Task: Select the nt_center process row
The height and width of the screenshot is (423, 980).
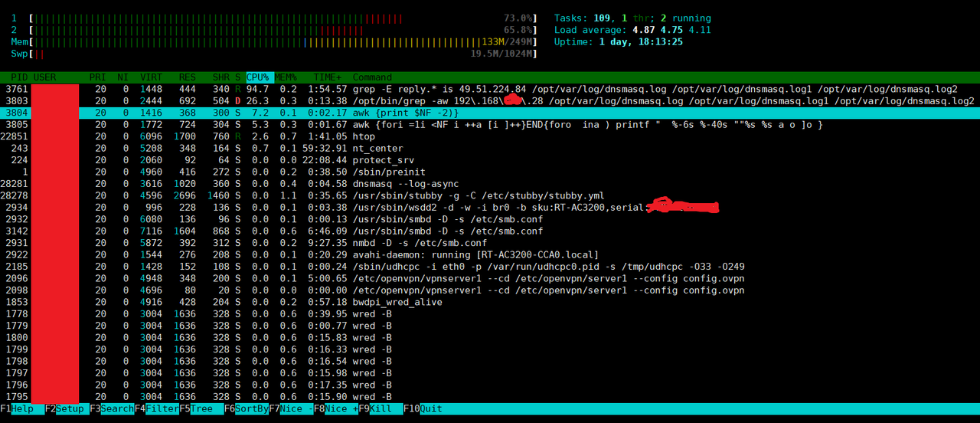Action: coord(490,149)
